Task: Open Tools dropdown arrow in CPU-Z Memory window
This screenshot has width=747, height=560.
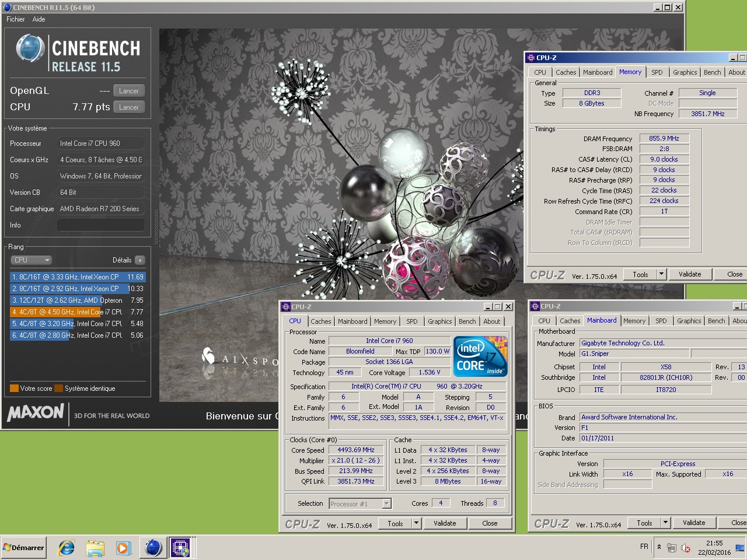Action: coord(661,274)
